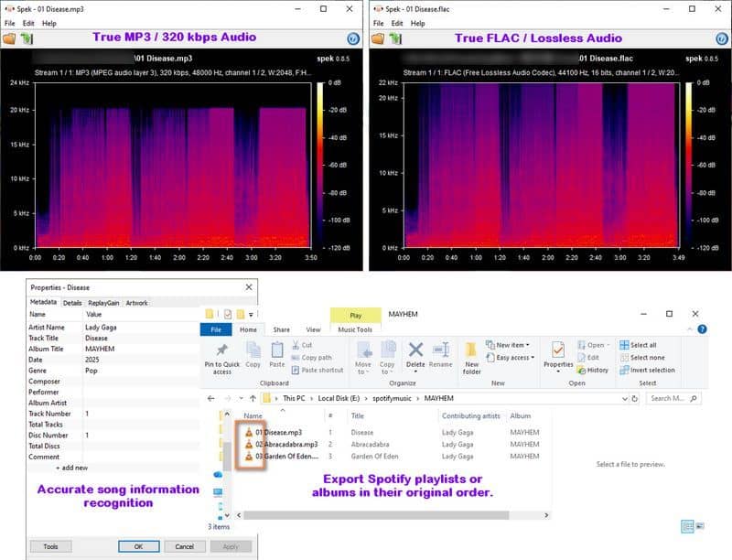Screen dimensions: 732x560
Task: Go up one folder level arrow
Action: [253, 399]
